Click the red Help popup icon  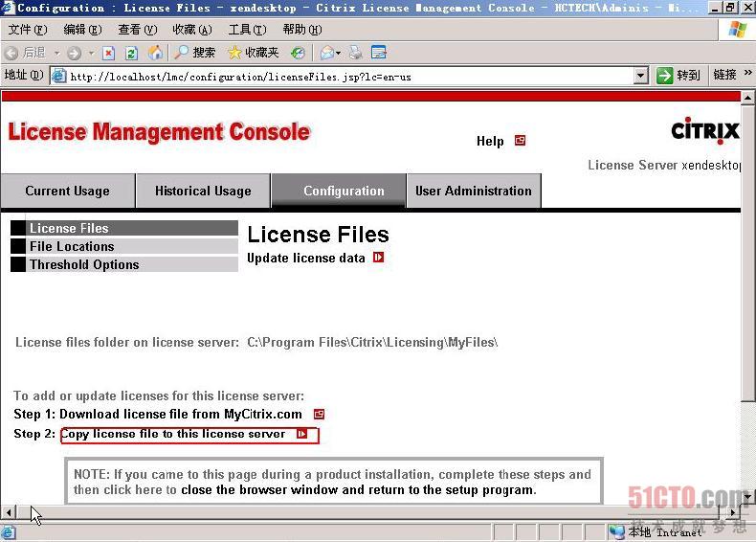(x=520, y=141)
